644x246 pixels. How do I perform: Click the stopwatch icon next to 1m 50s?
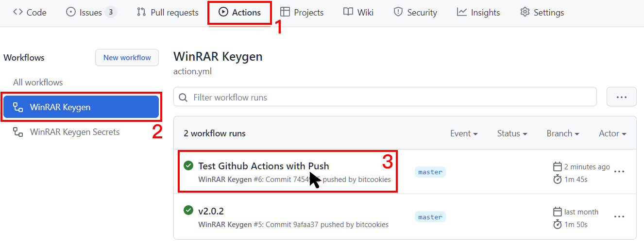(558, 224)
